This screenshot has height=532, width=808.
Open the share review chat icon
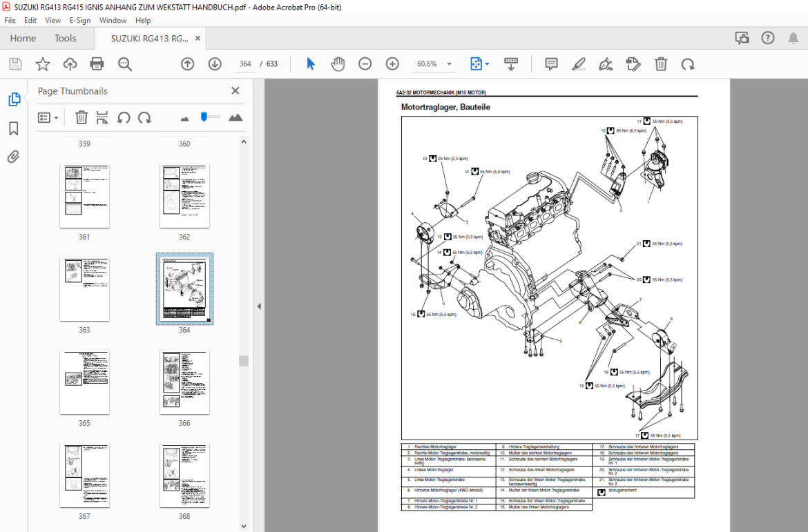click(742, 38)
